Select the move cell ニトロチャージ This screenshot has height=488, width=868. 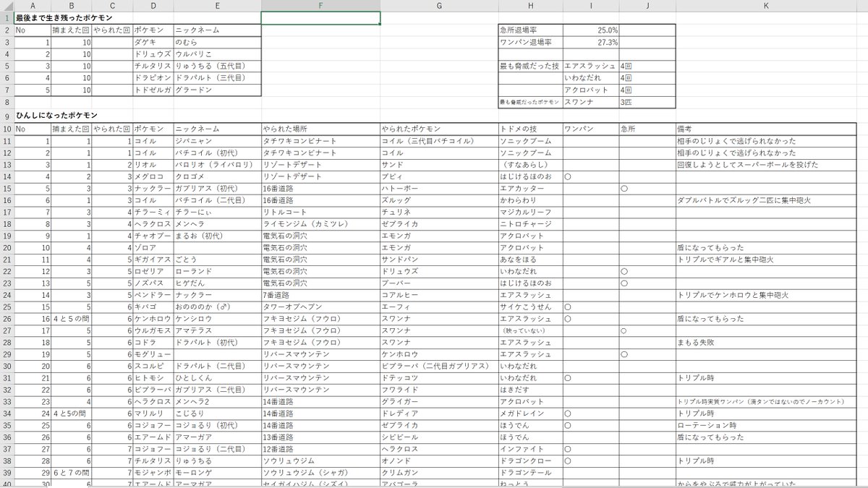[x=530, y=223]
